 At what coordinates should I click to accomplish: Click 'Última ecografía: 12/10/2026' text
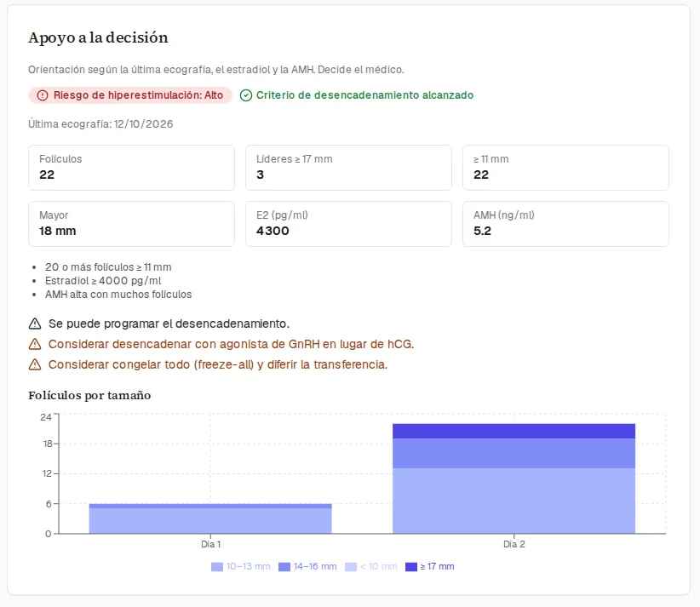(100, 124)
